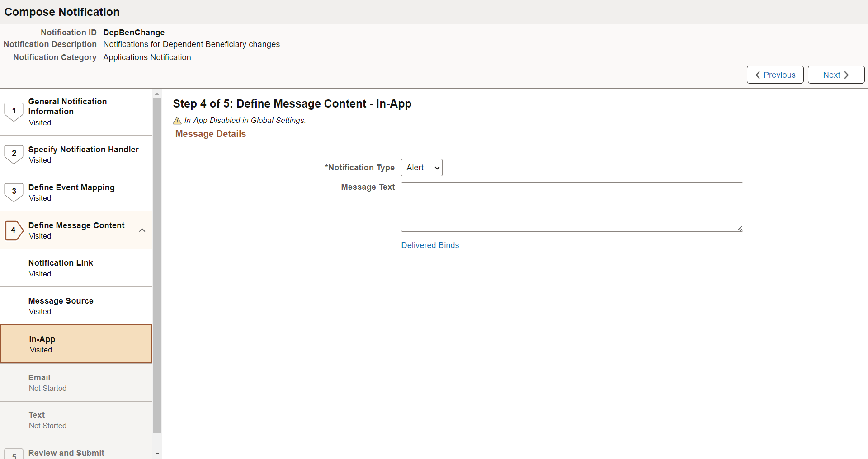Select the Email substep

(x=76, y=383)
